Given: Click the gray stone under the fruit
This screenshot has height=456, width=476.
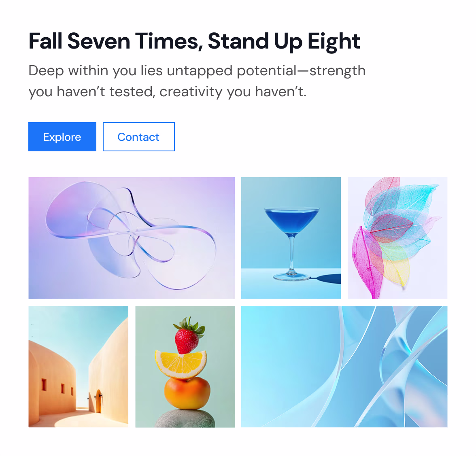Looking at the screenshot, I should 185,419.
